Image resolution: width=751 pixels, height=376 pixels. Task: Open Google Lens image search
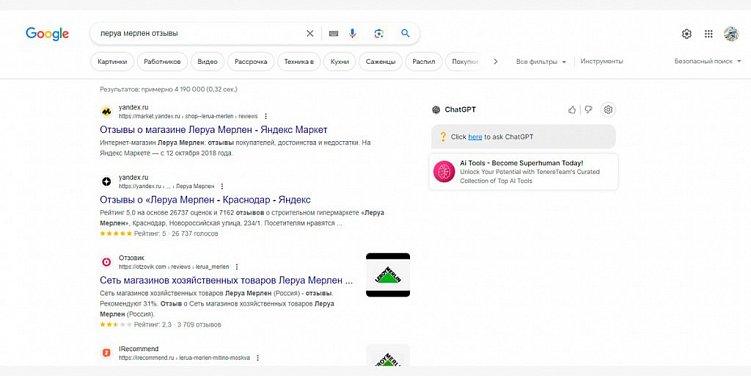(x=379, y=33)
